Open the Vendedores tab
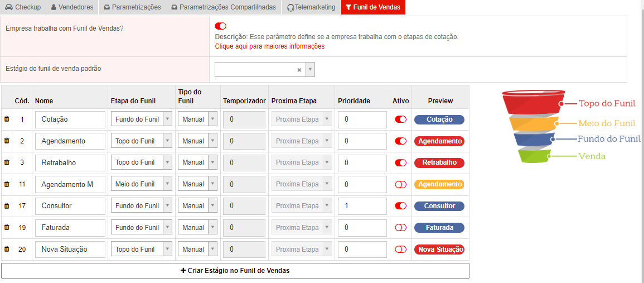 point(72,7)
